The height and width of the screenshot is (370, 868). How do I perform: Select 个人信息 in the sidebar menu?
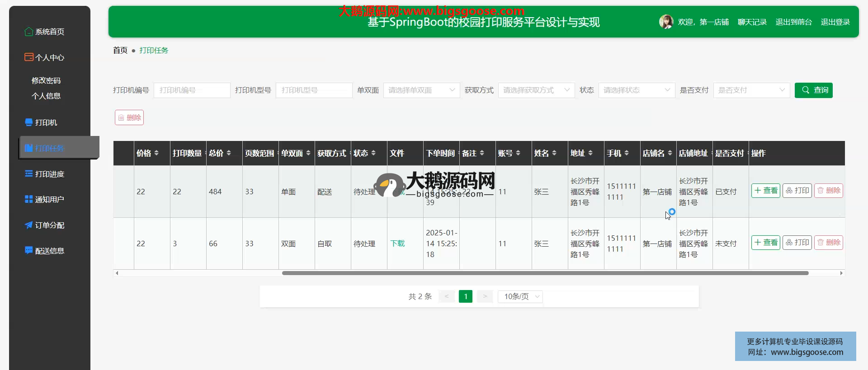tap(46, 96)
